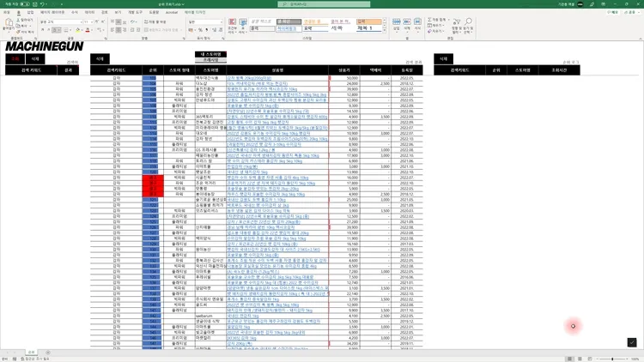Open the font name dropdown
This screenshot has width=644, height=362.
point(58,21)
